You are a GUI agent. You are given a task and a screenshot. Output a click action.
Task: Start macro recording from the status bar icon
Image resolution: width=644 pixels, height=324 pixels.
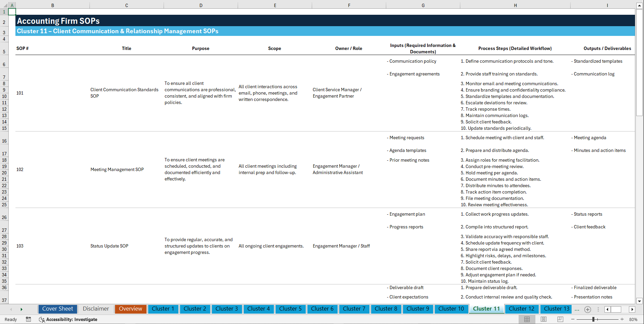pyautogui.click(x=28, y=319)
